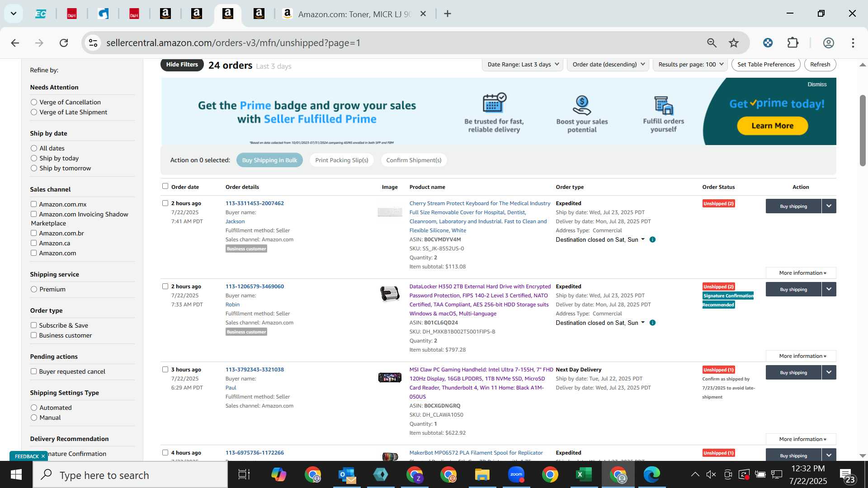Image resolution: width=868 pixels, height=488 pixels.
Task: Close the Amazon.com Toner tab
Action: pos(423,14)
